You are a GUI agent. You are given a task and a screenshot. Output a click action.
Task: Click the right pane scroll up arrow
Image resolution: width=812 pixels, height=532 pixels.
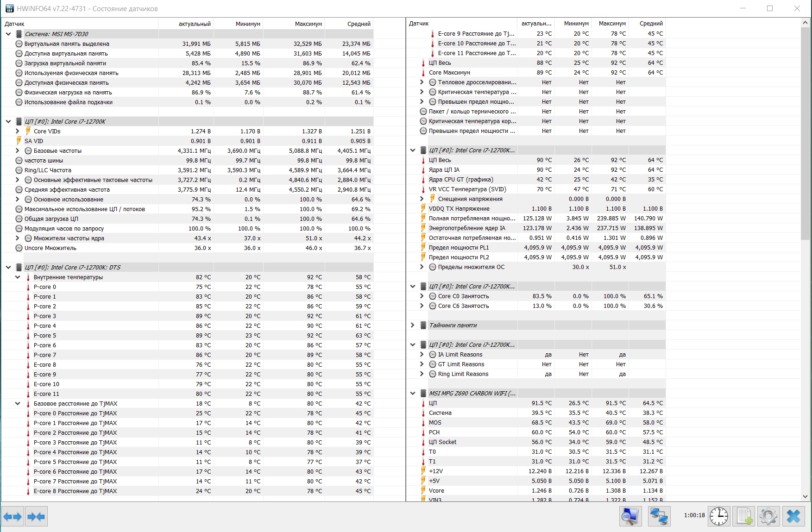coord(806,22)
